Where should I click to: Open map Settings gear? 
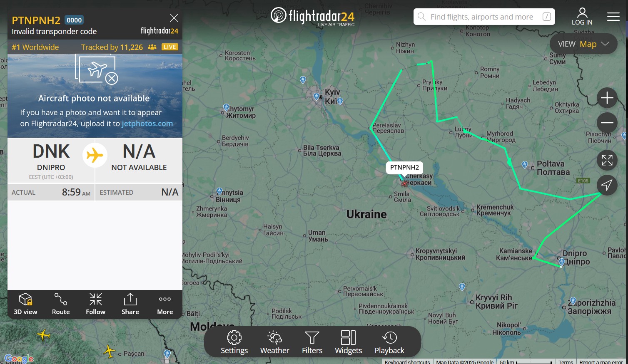234,342
